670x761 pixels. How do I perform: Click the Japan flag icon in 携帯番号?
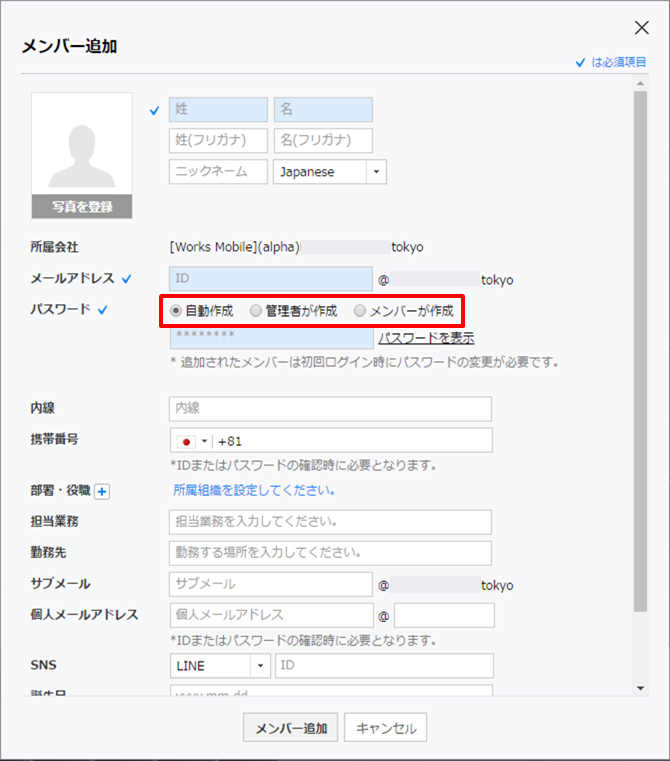click(185, 441)
